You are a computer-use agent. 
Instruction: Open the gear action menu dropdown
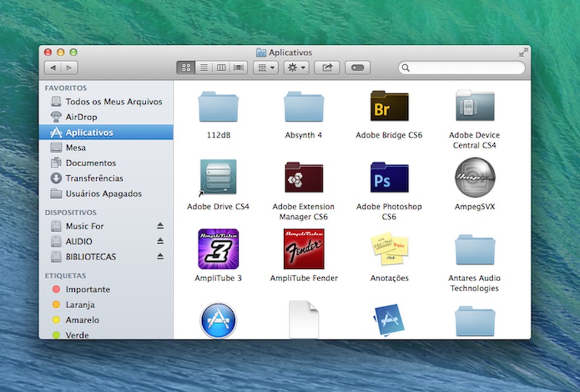click(296, 68)
